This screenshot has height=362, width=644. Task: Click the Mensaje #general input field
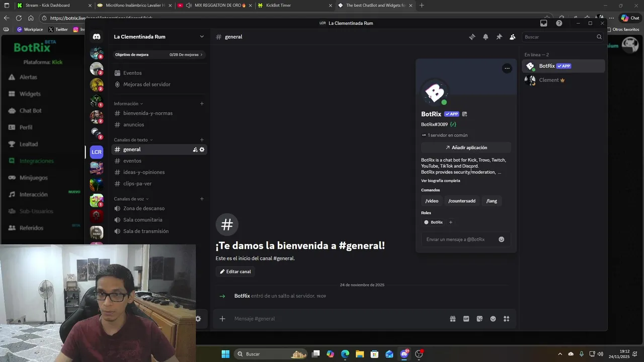pyautogui.click(x=337, y=319)
